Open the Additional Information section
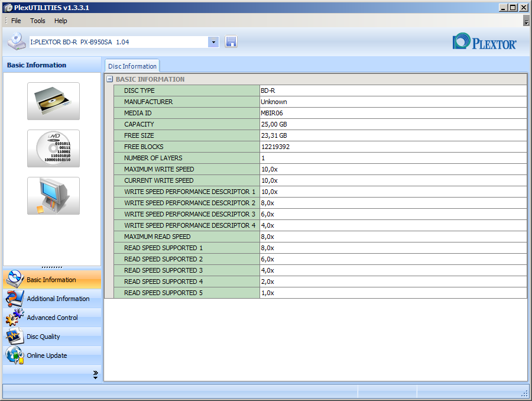532x401 pixels. pos(52,299)
